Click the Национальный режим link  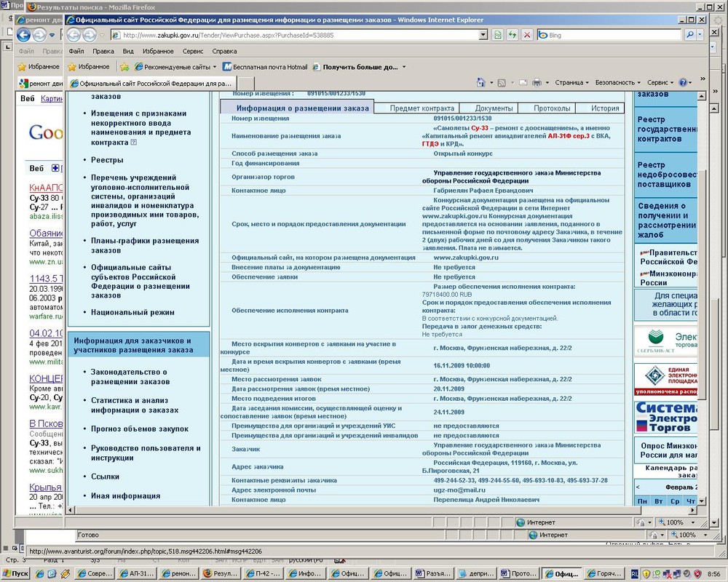[x=132, y=312]
